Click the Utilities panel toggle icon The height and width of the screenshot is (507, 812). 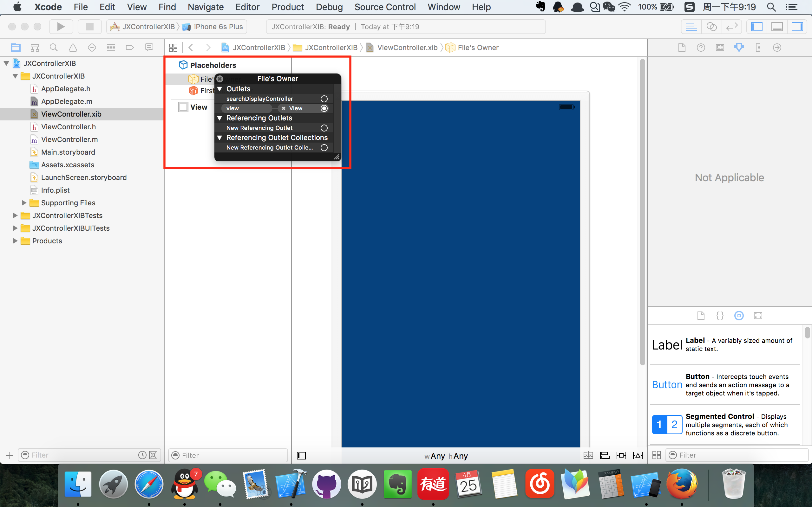(797, 26)
